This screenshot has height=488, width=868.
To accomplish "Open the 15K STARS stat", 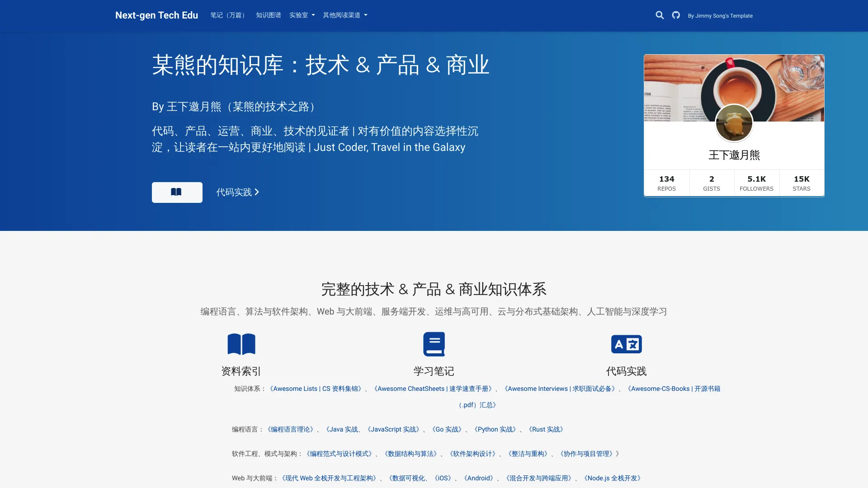I will coord(802,183).
